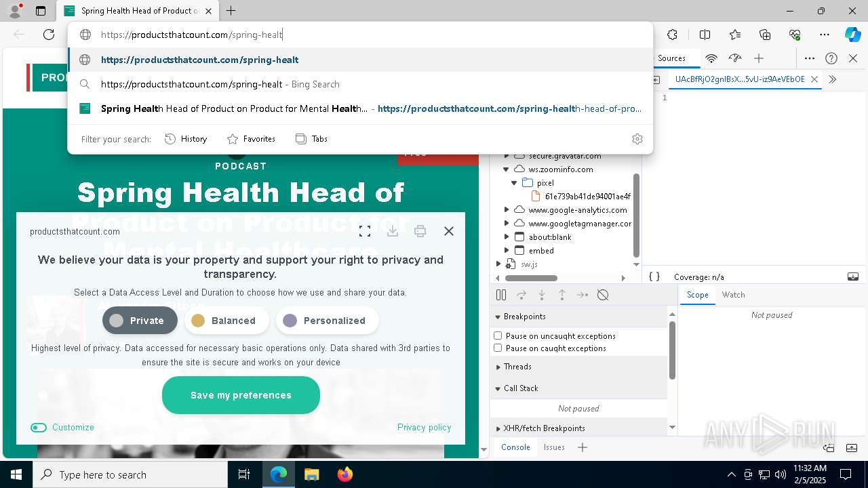This screenshot has width=868, height=488.
Task: Collapse the pixel folder
Action: point(514,183)
